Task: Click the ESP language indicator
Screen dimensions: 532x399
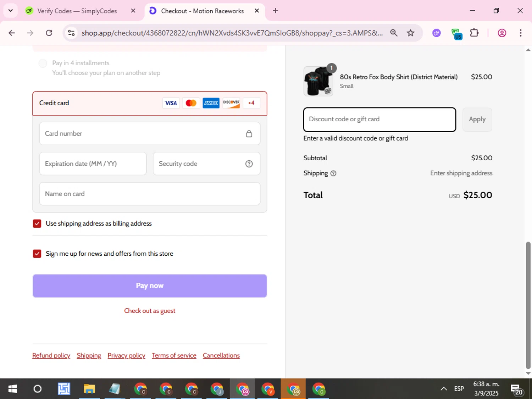Action: click(459, 389)
